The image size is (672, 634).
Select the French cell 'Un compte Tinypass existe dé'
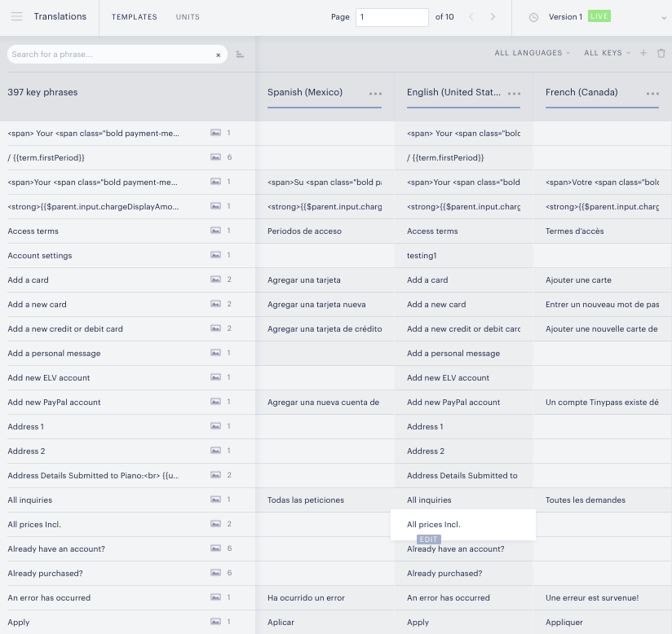pyautogui.click(x=602, y=403)
